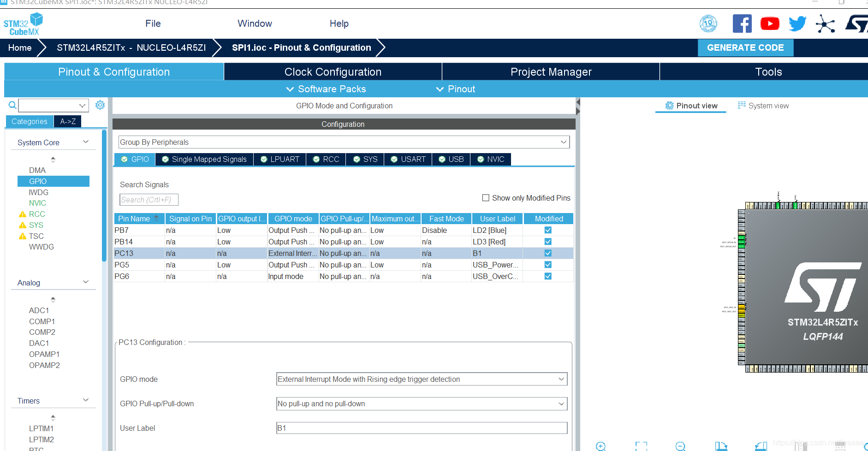This screenshot has height=451, width=868.
Task: Toggle Show only Modified Pins checkbox
Action: (x=486, y=198)
